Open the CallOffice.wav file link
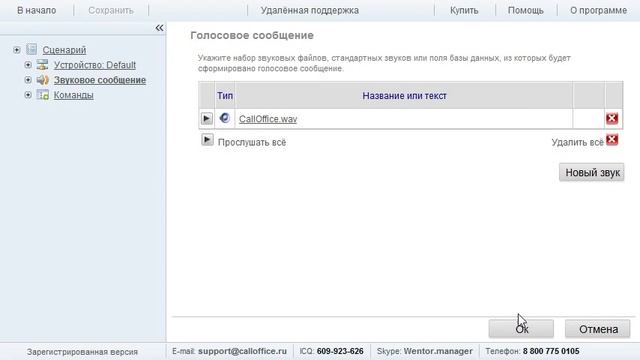 pos(268,119)
